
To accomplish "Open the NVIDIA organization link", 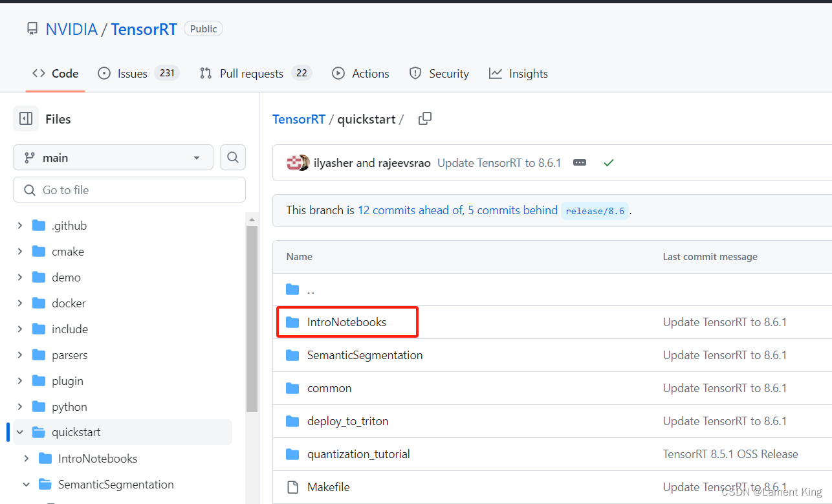I will [x=71, y=29].
